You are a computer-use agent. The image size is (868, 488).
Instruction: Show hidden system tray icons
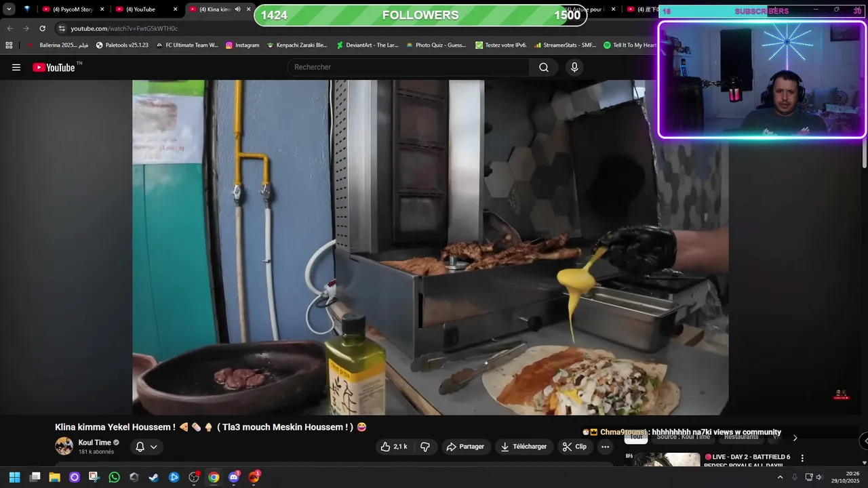point(780,477)
